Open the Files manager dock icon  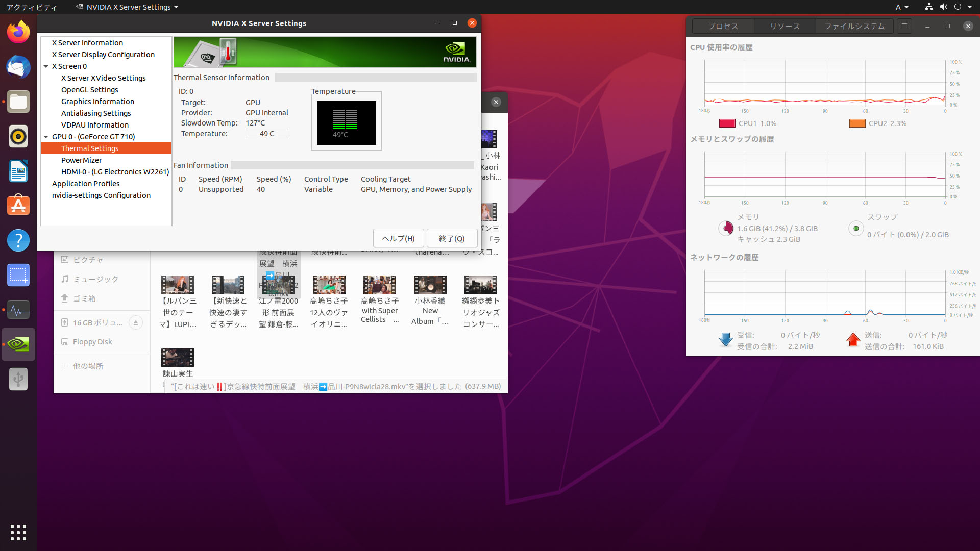[x=18, y=102]
